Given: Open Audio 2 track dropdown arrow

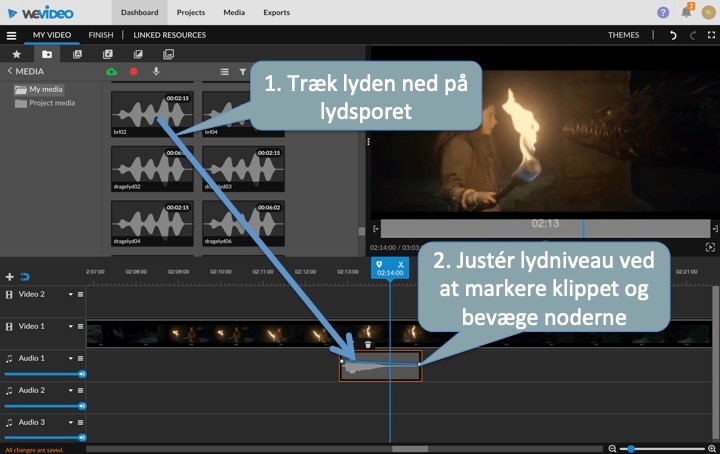Looking at the screenshot, I should tap(71, 391).
